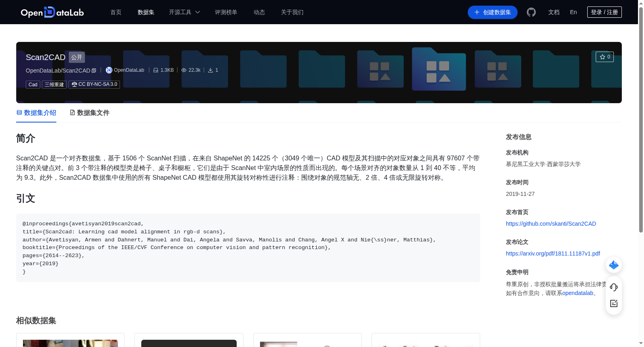Click the vertical page scrollbar thumb
The image size is (644, 347).
coord(641,120)
